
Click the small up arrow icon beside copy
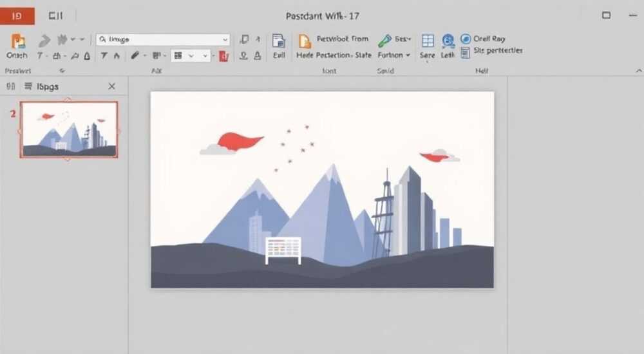click(x=258, y=39)
